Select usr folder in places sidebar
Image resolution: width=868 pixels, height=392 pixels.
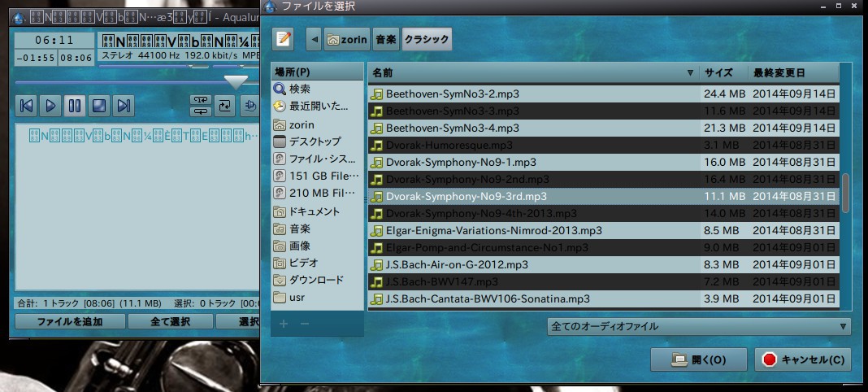click(x=317, y=298)
